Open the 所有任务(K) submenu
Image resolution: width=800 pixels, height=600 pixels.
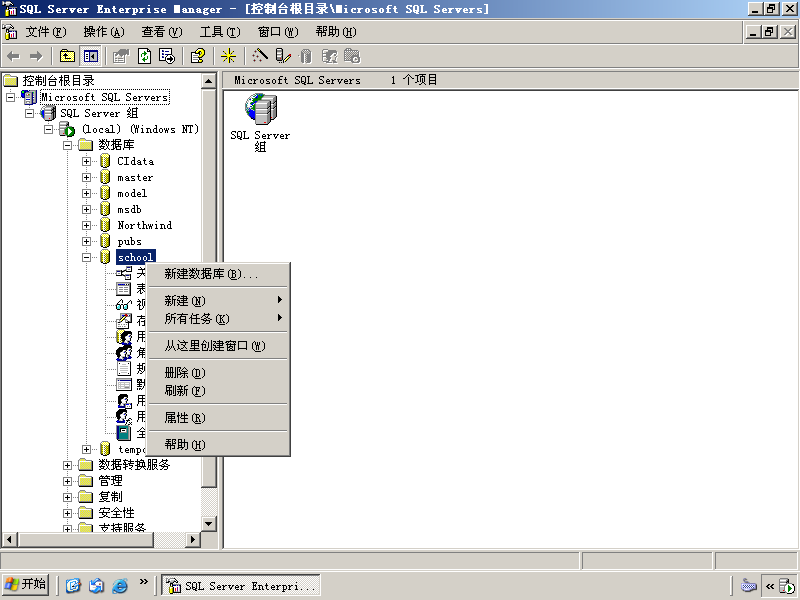click(x=218, y=319)
